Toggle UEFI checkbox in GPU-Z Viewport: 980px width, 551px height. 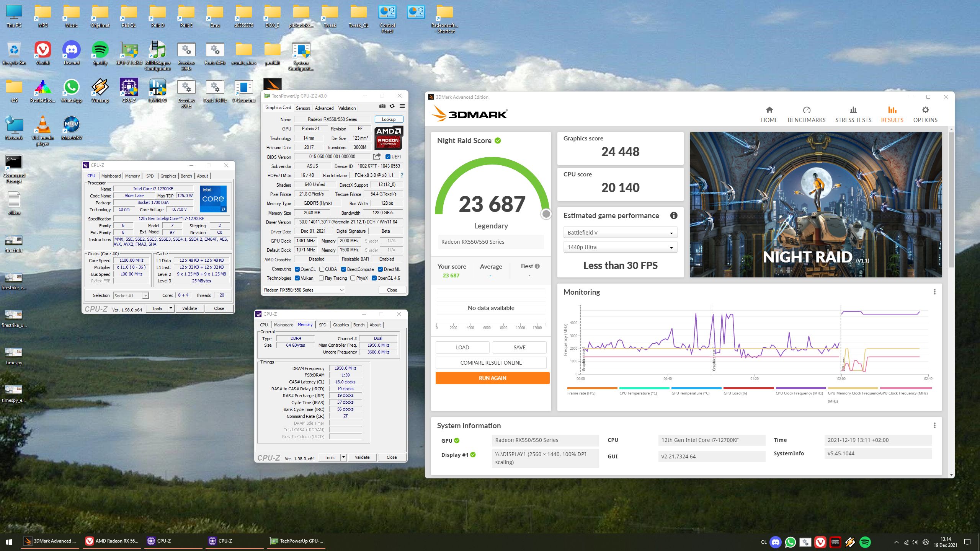[x=388, y=156]
